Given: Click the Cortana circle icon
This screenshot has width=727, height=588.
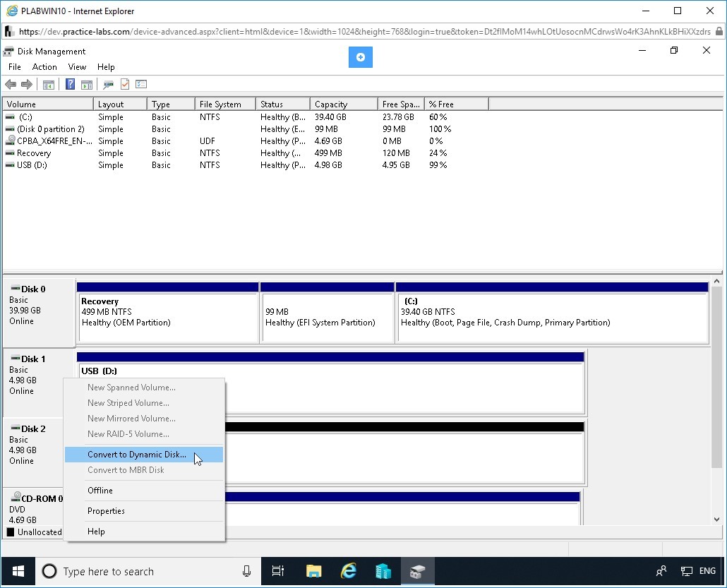Looking at the screenshot, I should (x=49, y=571).
